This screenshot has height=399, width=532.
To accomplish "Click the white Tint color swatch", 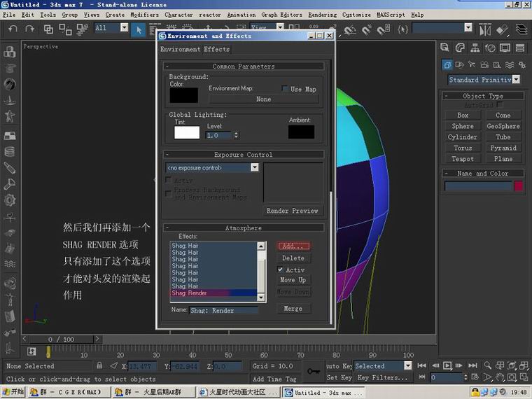I will [x=187, y=132].
